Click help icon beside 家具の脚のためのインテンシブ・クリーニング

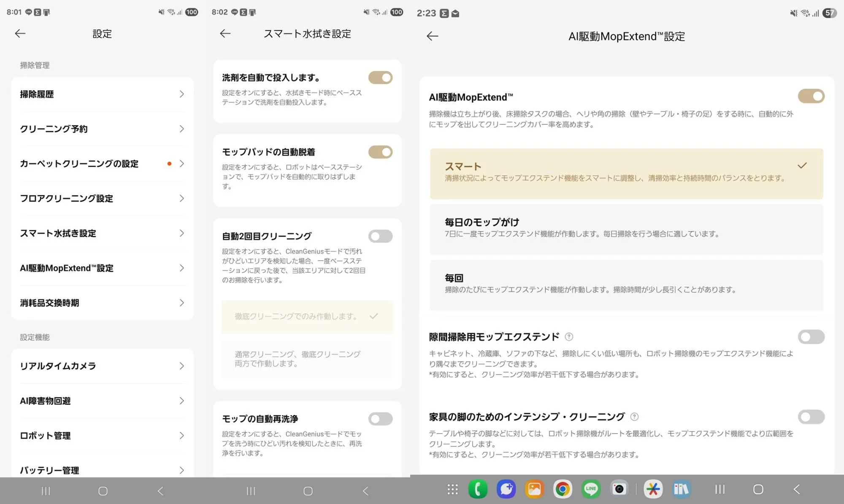pyautogui.click(x=634, y=417)
